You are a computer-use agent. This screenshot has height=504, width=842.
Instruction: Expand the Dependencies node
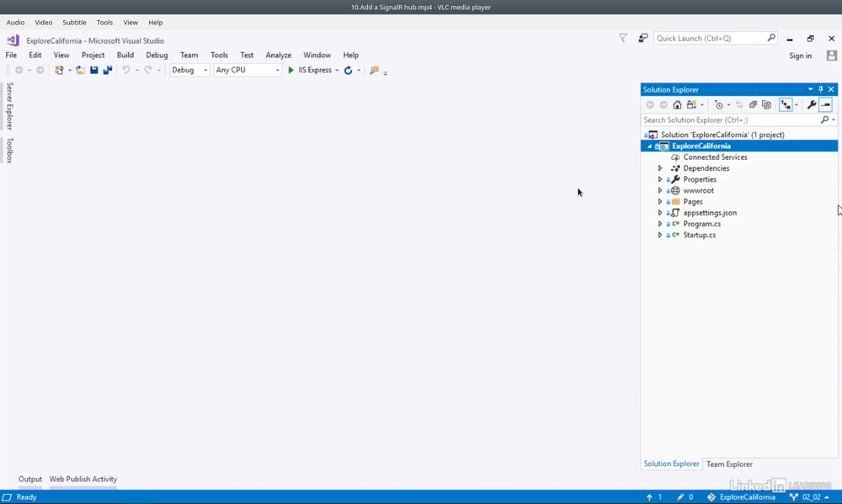(660, 168)
